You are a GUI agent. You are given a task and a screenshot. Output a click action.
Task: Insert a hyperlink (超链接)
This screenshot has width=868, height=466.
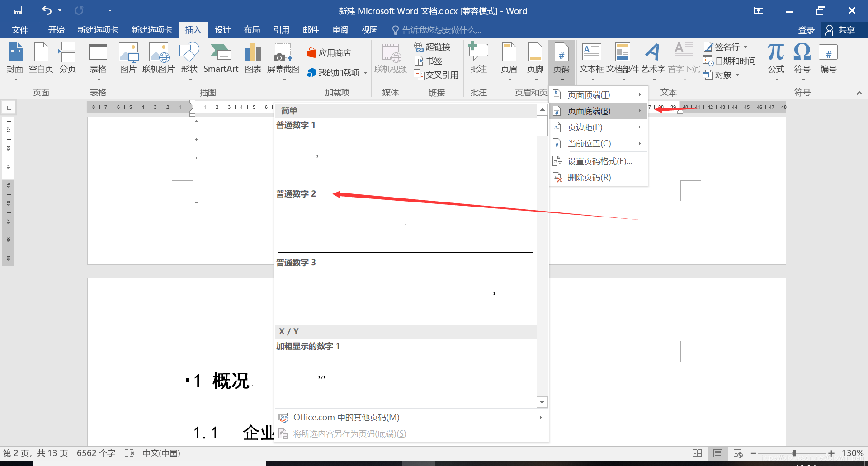point(433,47)
